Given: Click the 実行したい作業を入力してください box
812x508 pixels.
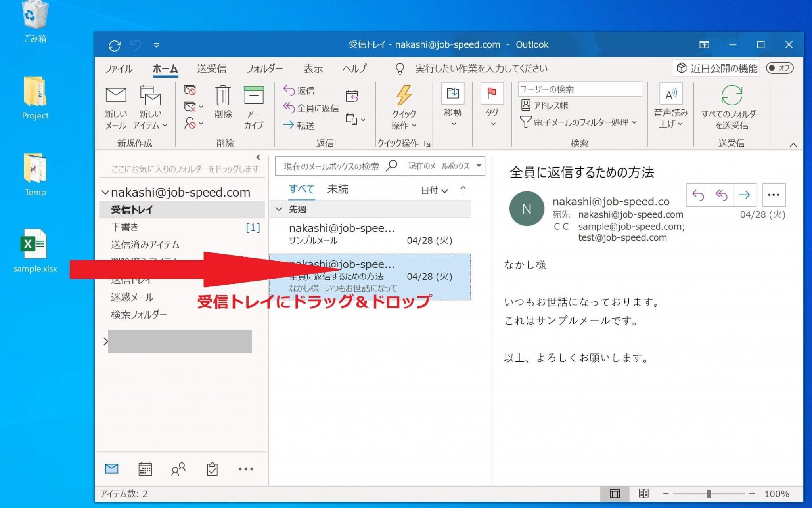Looking at the screenshot, I should point(481,69).
